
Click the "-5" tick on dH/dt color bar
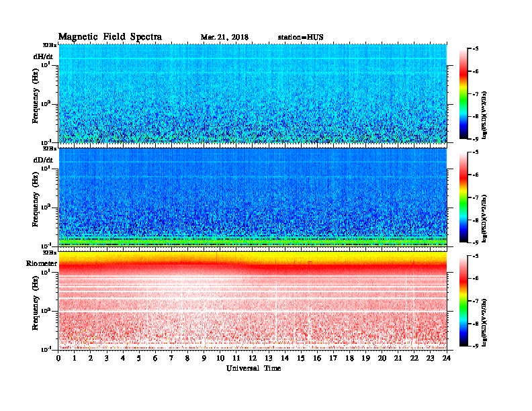point(475,49)
